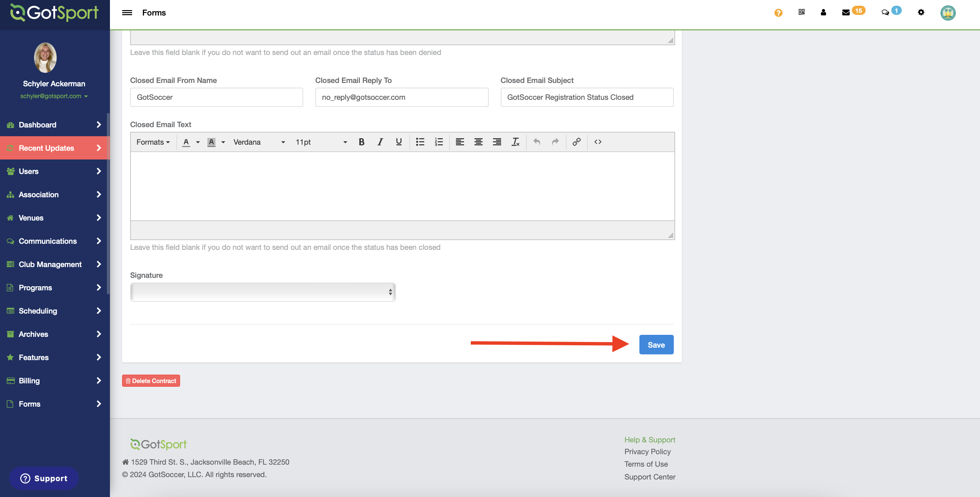Click the Features star icon in sidebar

click(10, 357)
